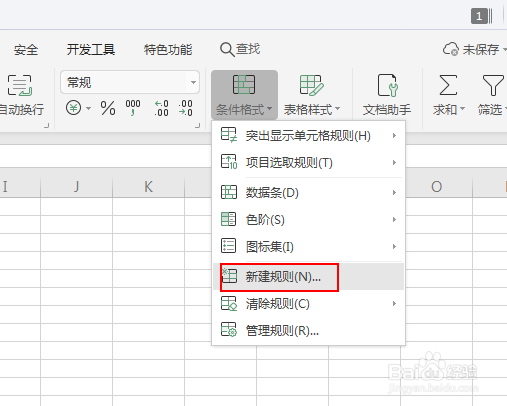This screenshot has height=406, width=507.
Task: Select column O header
Action: pos(436,187)
